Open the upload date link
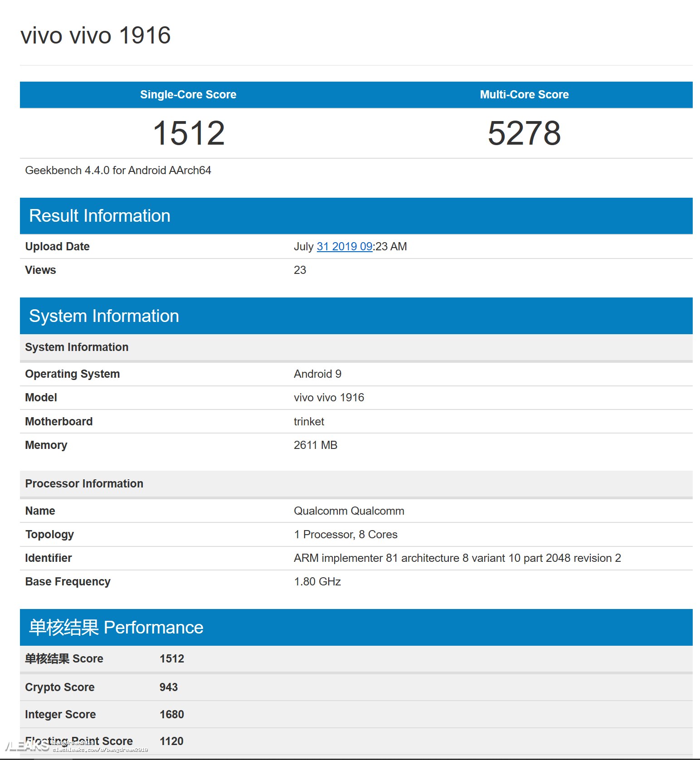700x760 pixels. [344, 247]
